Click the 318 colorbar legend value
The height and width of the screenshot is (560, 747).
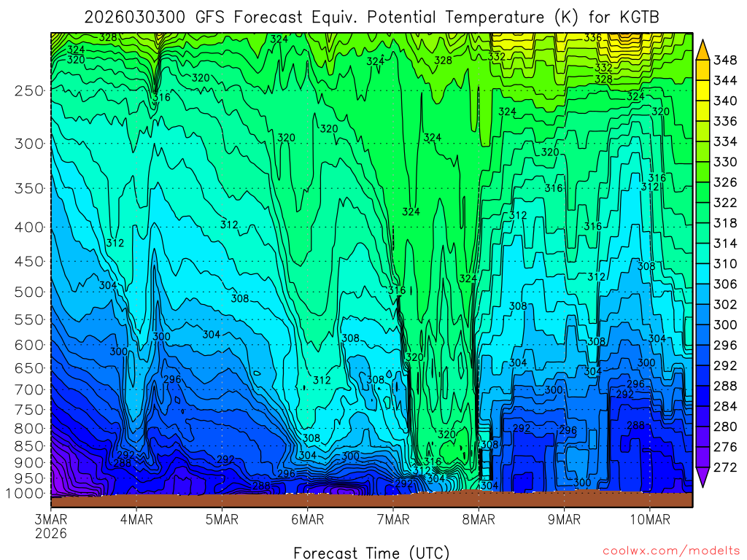pyautogui.click(x=725, y=223)
